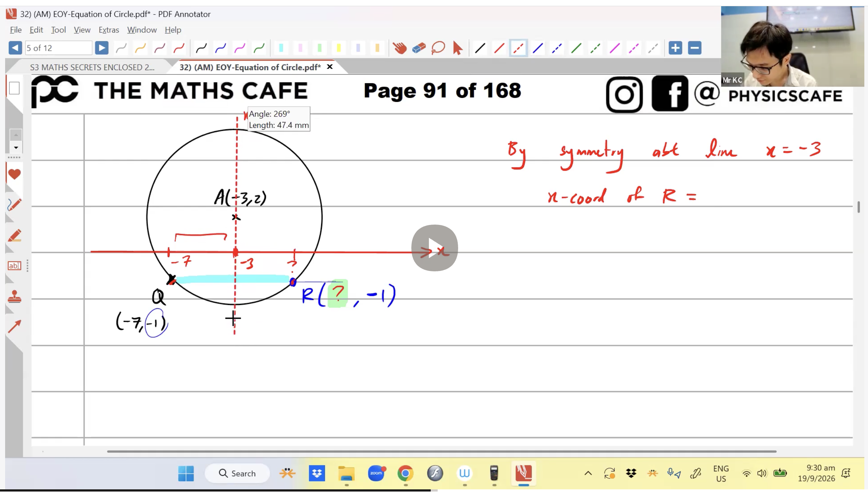Open the Favorites heart sidebar tab
The image size is (868, 493).
click(x=14, y=174)
